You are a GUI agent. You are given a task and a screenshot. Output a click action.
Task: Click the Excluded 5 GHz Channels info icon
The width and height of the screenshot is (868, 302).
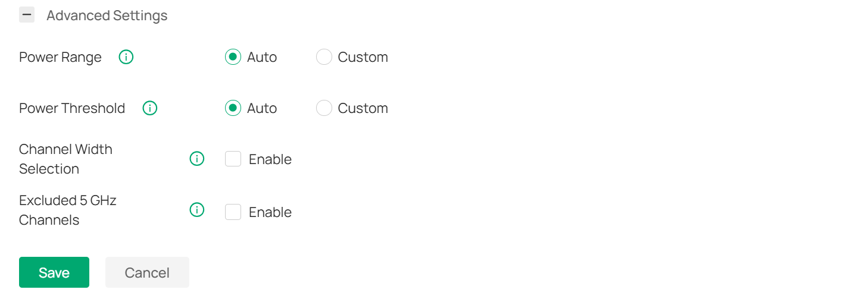(x=197, y=210)
